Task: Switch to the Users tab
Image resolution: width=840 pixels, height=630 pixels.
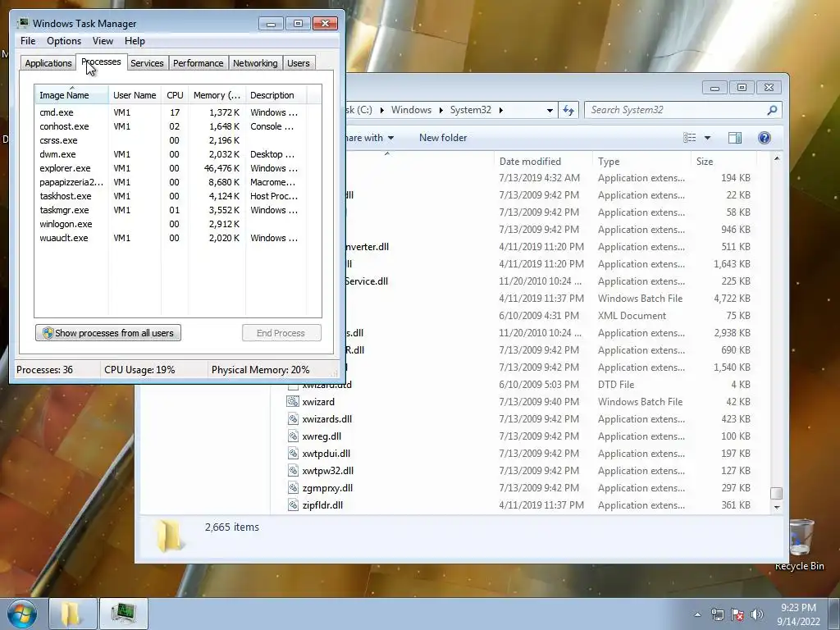Action: point(299,62)
